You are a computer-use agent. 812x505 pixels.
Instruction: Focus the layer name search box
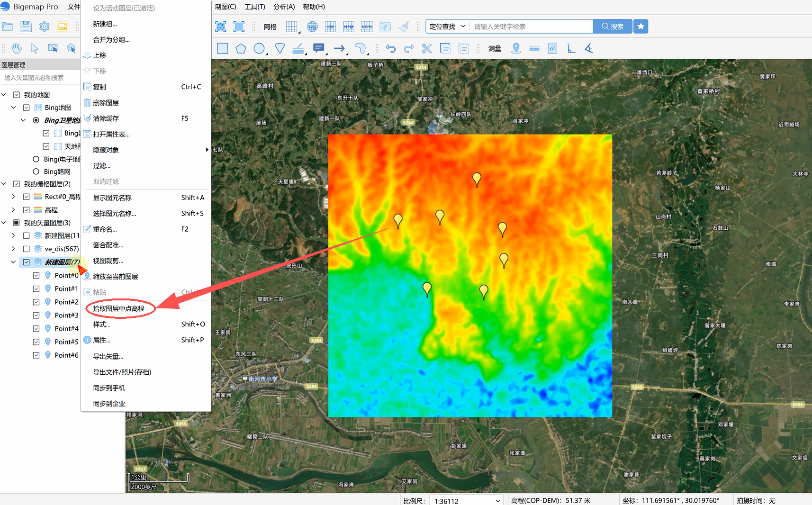tap(40, 78)
